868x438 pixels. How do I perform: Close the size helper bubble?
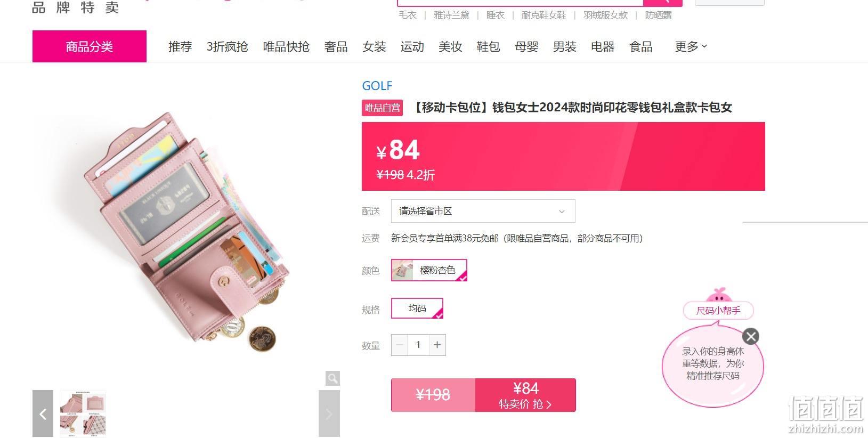(x=751, y=336)
